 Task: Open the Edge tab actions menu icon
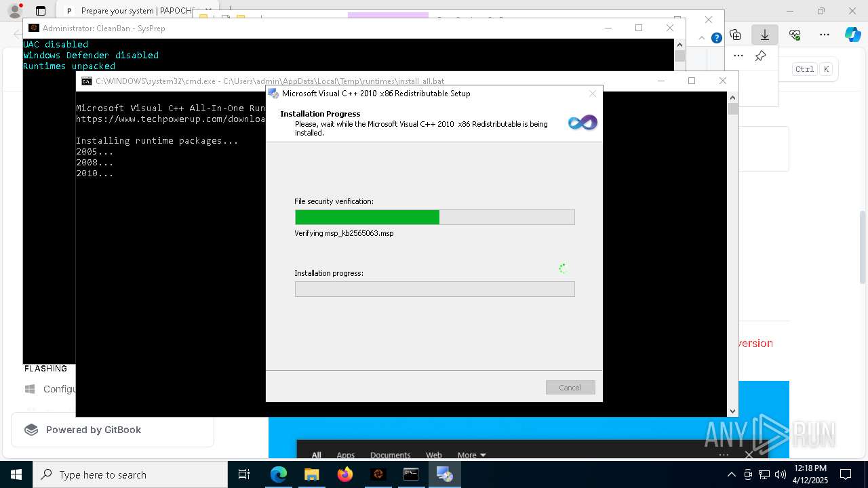pyautogui.click(x=41, y=11)
